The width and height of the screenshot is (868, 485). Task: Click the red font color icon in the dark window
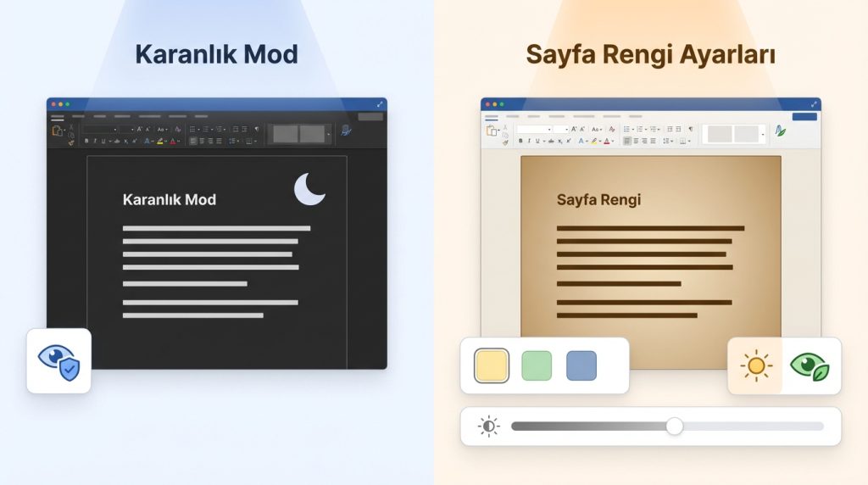173,142
